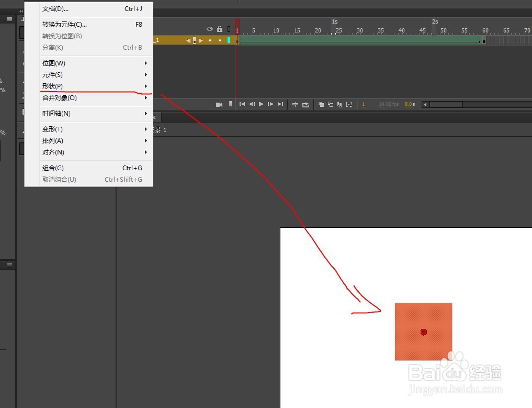Viewport: 532px width, 408px height.
Task: Click the 24.00 fps frame rate value
Action: [x=389, y=104]
